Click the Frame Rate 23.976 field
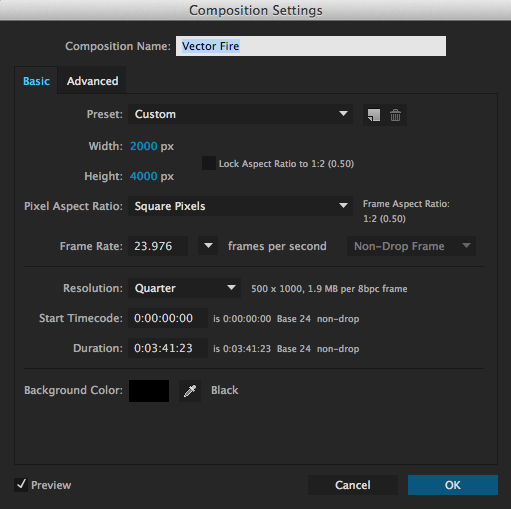Image resolution: width=511 pixels, height=509 pixels. pyautogui.click(x=158, y=246)
